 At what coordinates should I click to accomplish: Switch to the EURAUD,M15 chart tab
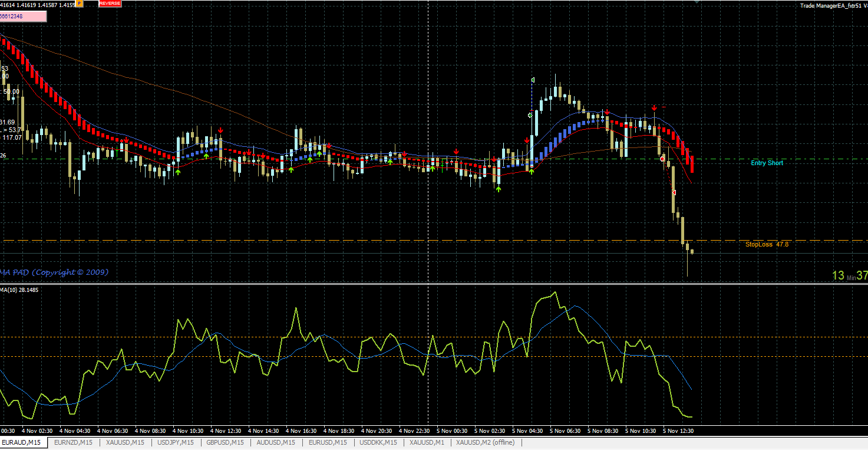click(22, 442)
